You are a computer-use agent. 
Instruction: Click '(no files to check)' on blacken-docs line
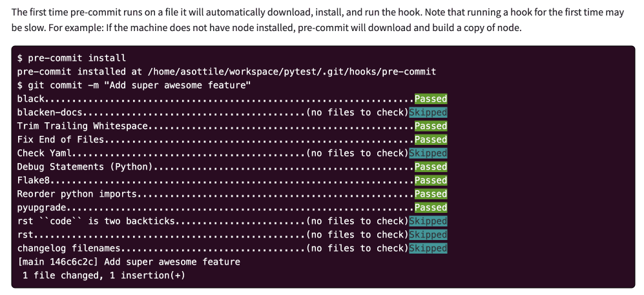357,113
